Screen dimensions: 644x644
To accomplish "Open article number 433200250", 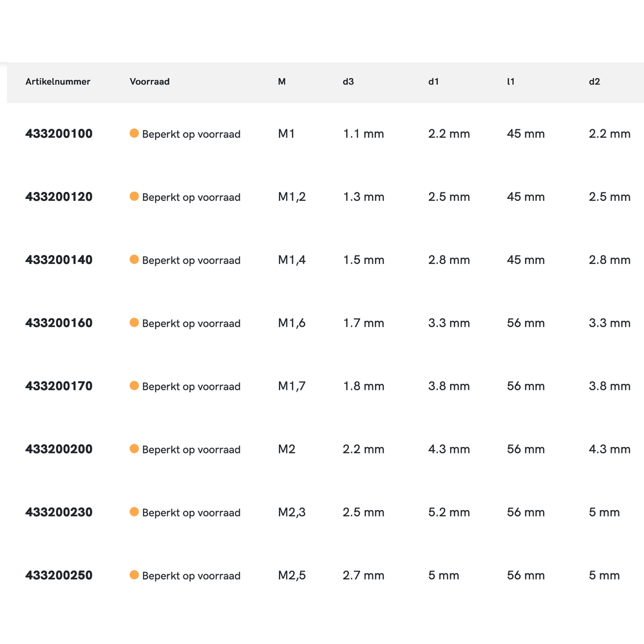I will pyautogui.click(x=59, y=576).
